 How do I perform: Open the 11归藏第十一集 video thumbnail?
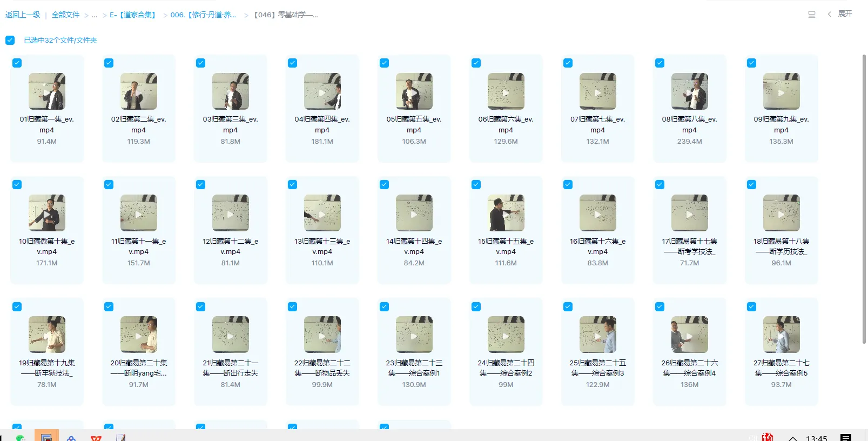pyautogui.click(x=139, y=213)
